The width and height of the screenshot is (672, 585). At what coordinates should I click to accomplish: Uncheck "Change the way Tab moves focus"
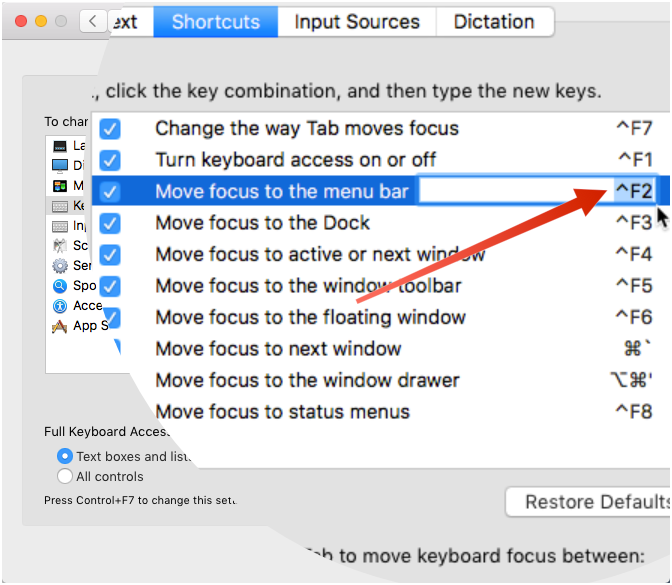[110, 128]
